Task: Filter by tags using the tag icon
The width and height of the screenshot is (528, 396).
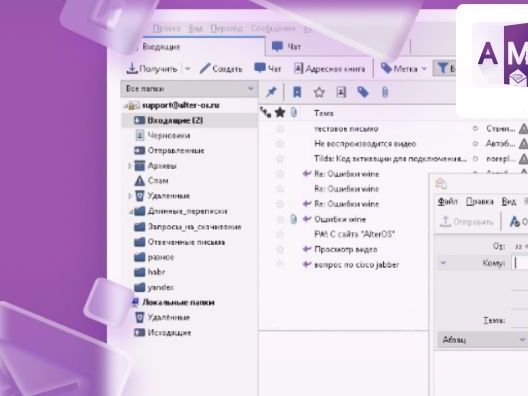Action: (x=363, y=92)
